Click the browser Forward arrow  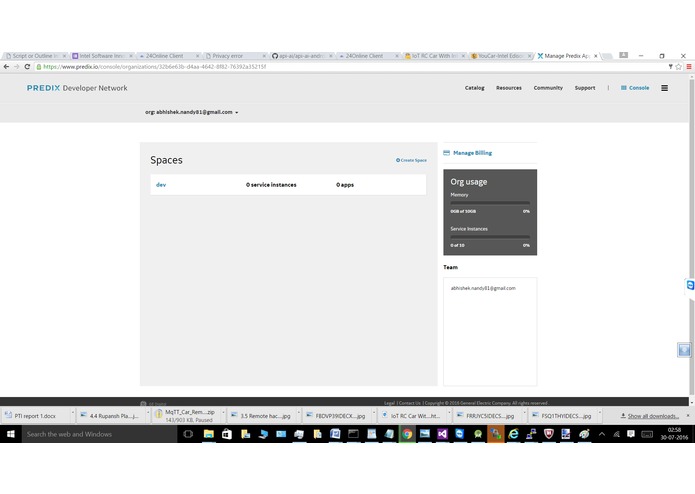click(x=16, y=66)
